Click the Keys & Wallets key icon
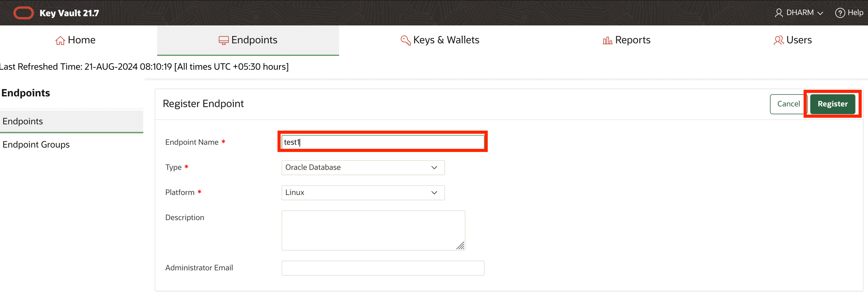This screenshot has width=868, height=292. pyautogui.click(x=405, y=40)
